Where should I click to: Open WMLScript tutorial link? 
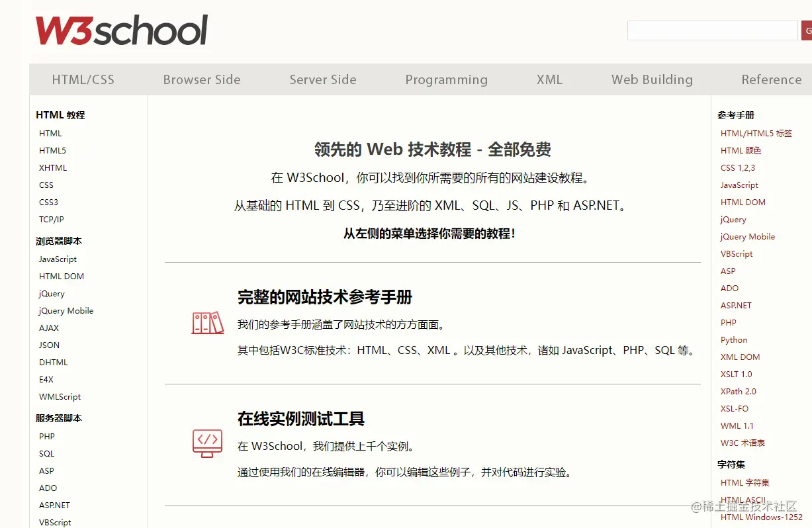point(60,396)
